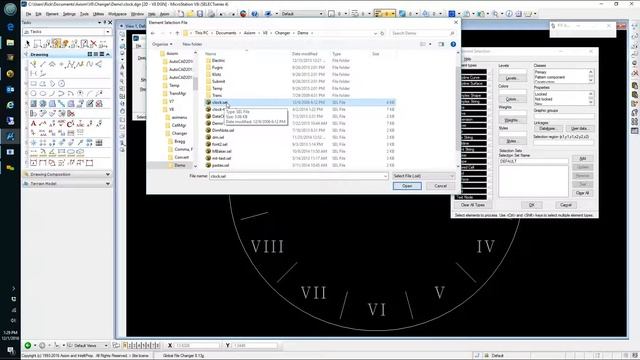Click User data... button under Linkages
The image size is (640, 360).
point(579,129)
